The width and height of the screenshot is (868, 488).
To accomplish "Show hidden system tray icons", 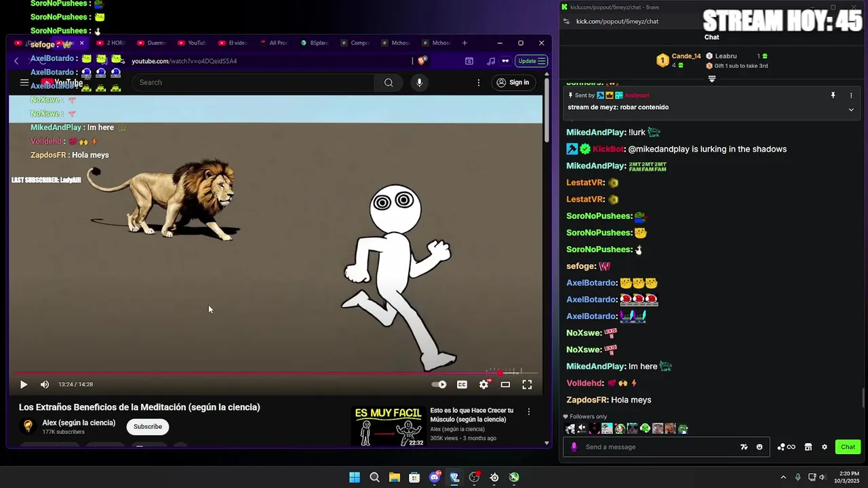I will pyautogui.click(x=783, y=477).
